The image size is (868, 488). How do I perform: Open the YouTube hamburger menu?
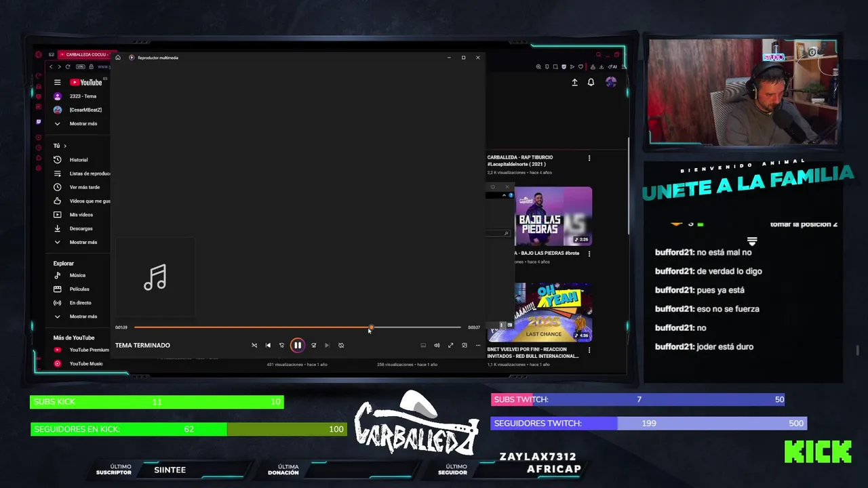click(x=58, y=82)
